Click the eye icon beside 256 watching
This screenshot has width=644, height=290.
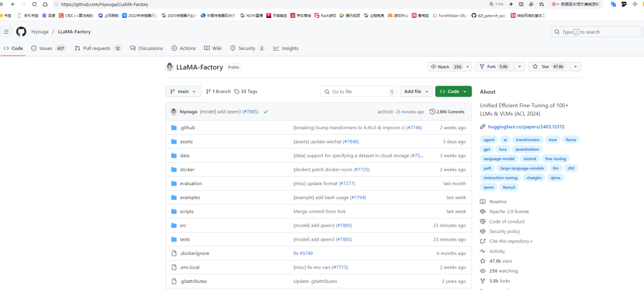coord(483,271)
